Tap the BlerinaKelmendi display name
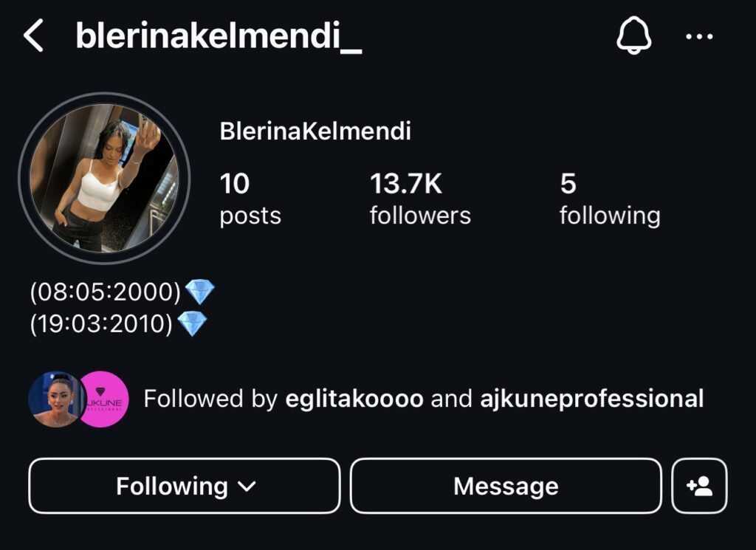 tap(315, 131)
